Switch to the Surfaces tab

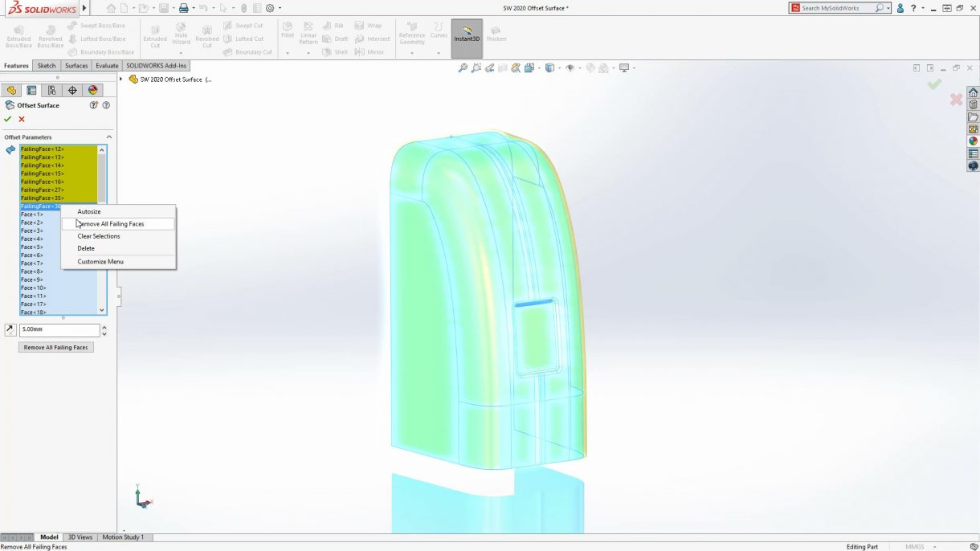click(76, 66)
